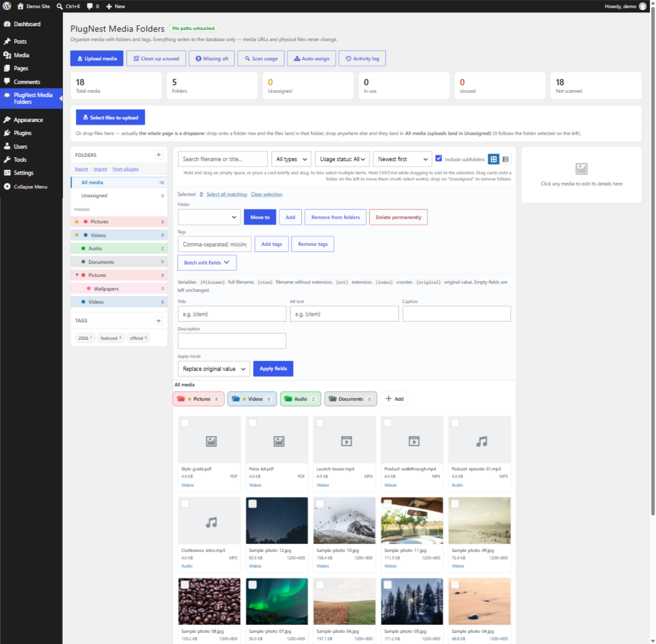The height and width of the screenshot is (644, 656).
Task: Select checkbox on Conference-intro.mp3 card
Action: [x=185, y=504]
